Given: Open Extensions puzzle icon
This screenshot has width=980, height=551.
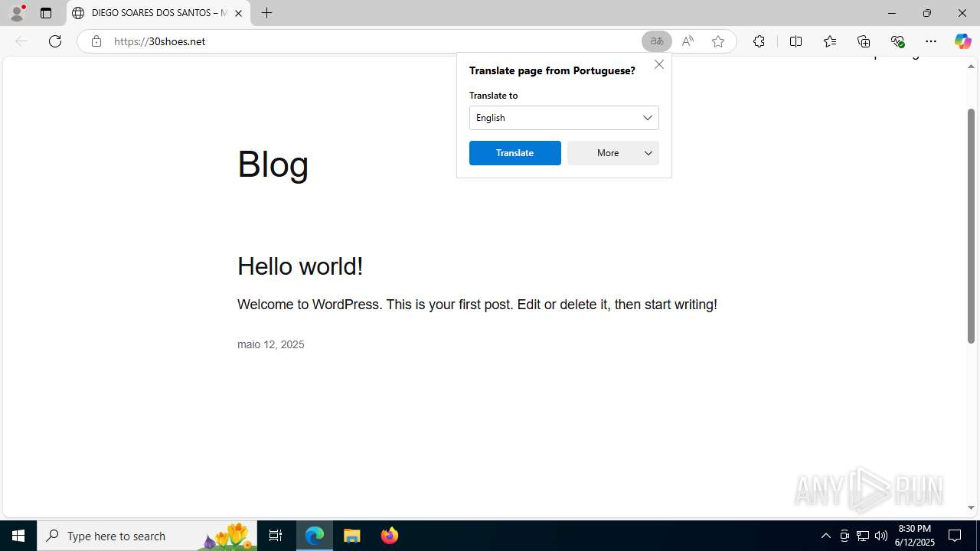Looking at the screenshot, I should (759, 41).
